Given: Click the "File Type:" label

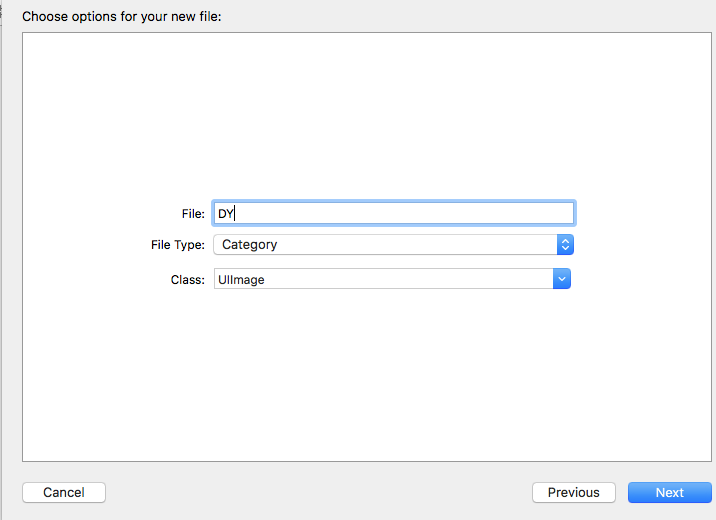Looking at the screenshot, I should 176,245.
